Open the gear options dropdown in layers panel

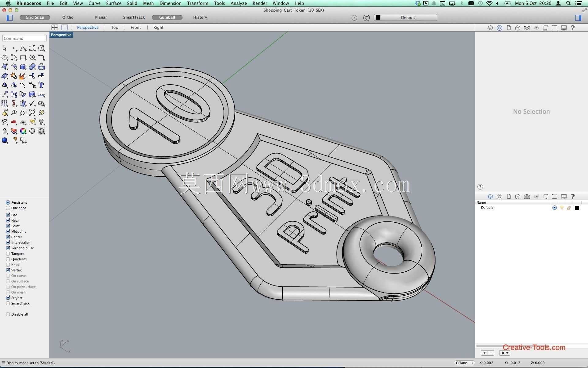point(504,353)
